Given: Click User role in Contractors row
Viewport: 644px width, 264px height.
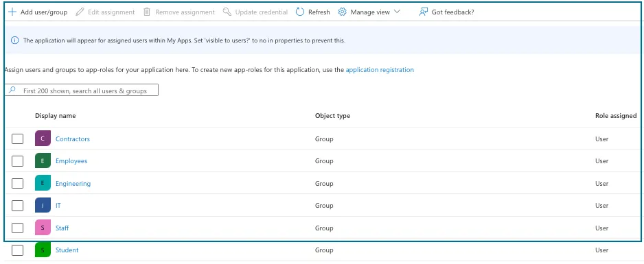Looking at the screenshot, I should click(x=601, y=139).
